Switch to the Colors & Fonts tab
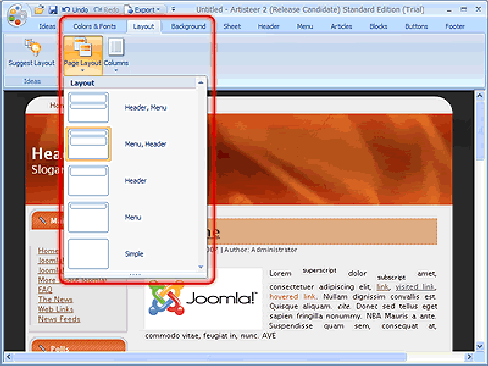Image resolution: width=488 pixels, height=366 pixels. tap(94, 26)
